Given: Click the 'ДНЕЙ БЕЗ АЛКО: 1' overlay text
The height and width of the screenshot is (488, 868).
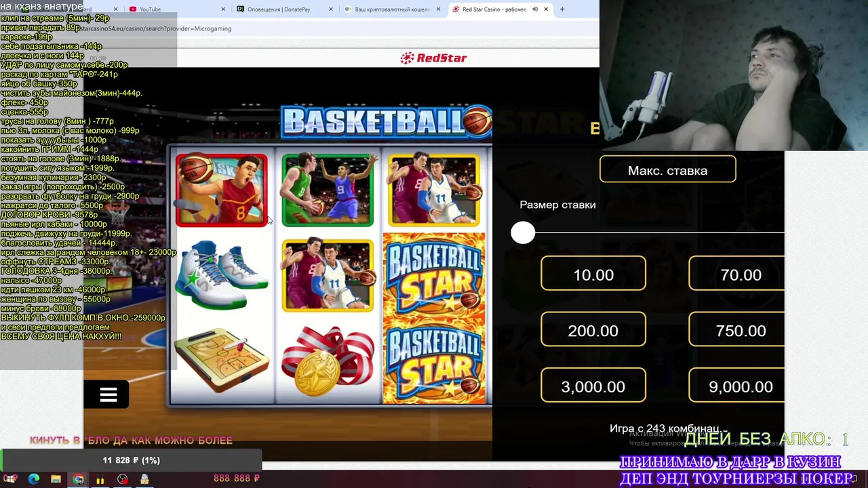Looking at the screenshot, I should (x=766, y=439).
